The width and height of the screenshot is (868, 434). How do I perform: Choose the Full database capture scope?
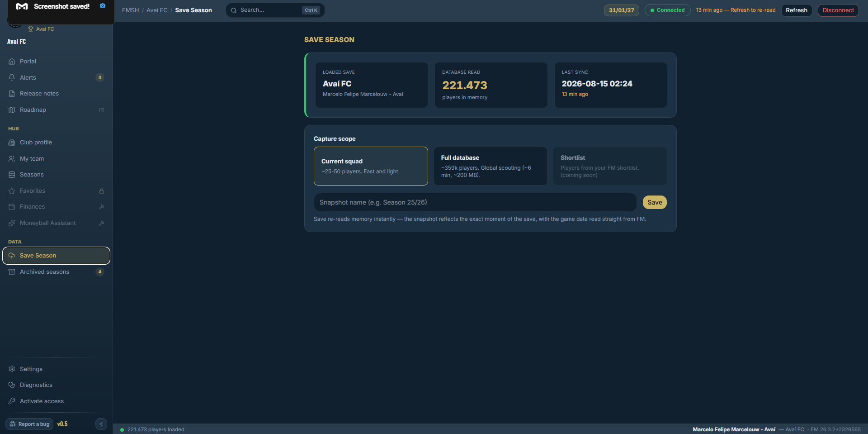(x=491, y=166)
